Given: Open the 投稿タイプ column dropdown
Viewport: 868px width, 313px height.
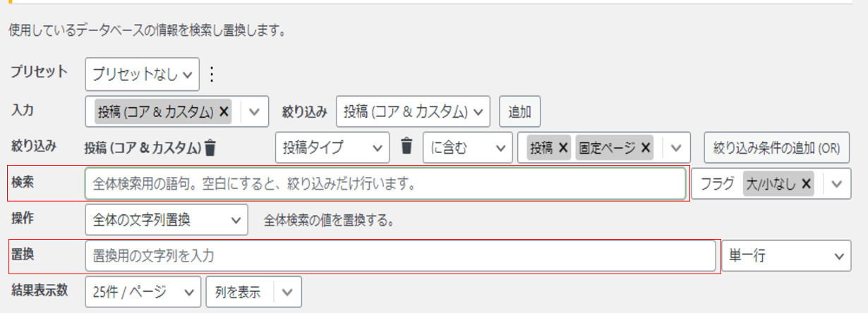Looking at the screenshot, I should [x=332, y=147].
